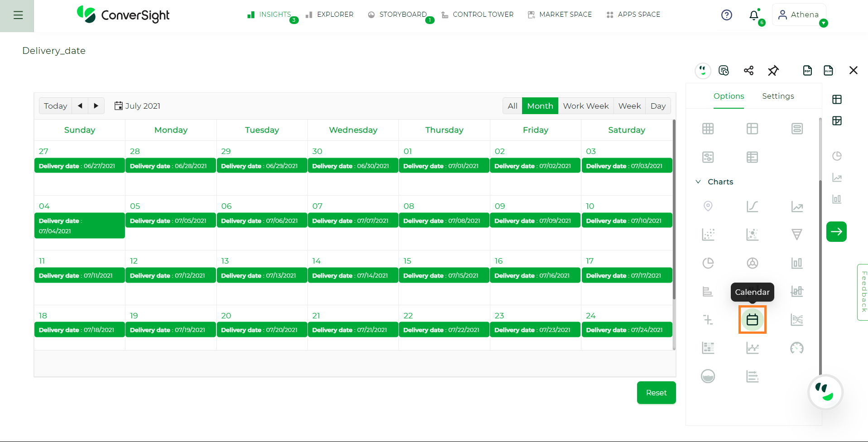Export as PDF

point(807,70)
